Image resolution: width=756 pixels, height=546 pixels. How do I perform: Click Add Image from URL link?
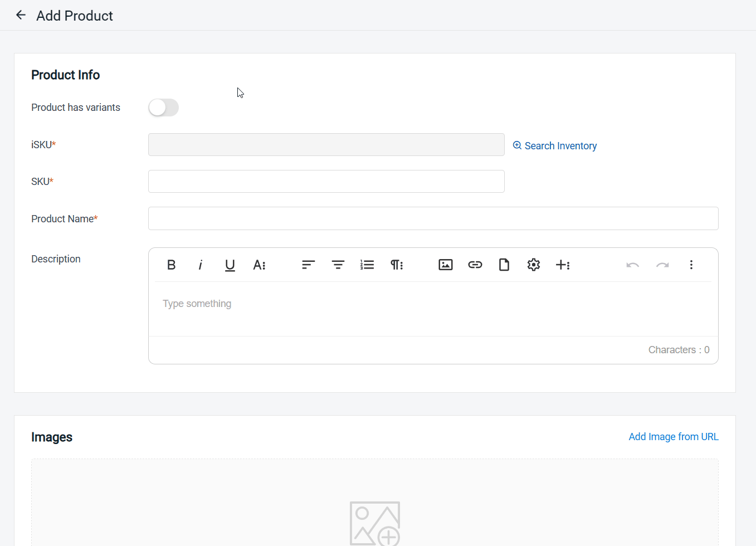coord(673,437)
